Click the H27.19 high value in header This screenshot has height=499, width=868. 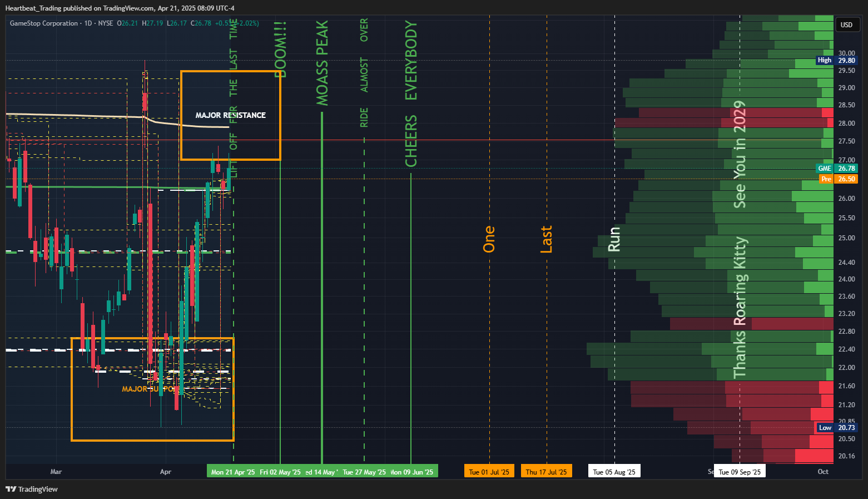coord(152,23)
